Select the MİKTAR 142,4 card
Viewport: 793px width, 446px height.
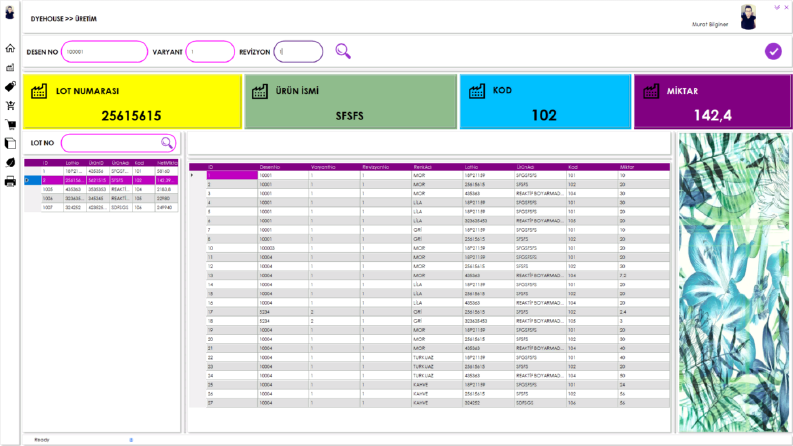pyautogui.click(x=713, y=102)
